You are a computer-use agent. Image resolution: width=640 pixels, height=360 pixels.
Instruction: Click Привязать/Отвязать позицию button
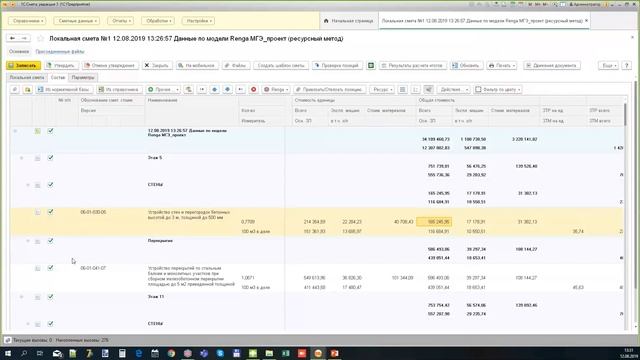(x=329, y=89)
